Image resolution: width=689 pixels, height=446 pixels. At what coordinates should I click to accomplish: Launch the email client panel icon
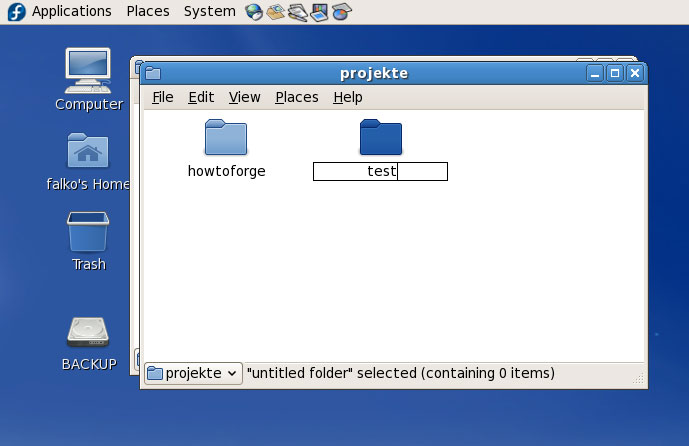(x=276, y=12)
